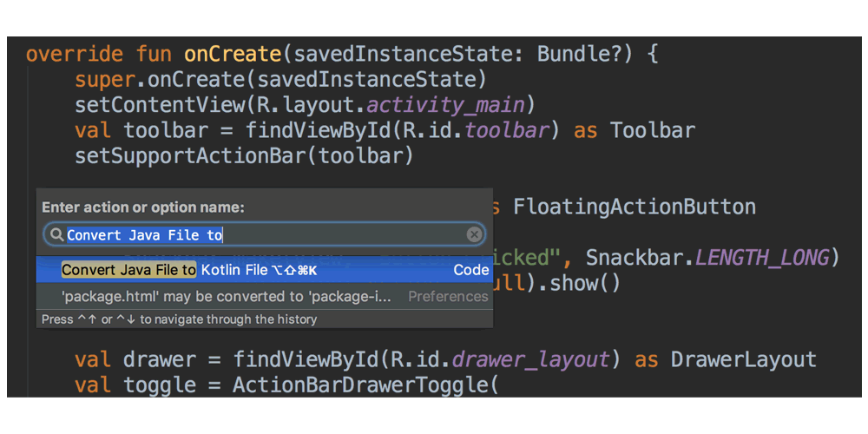Click the onCreate function name after fun

(x=232, y=54)
